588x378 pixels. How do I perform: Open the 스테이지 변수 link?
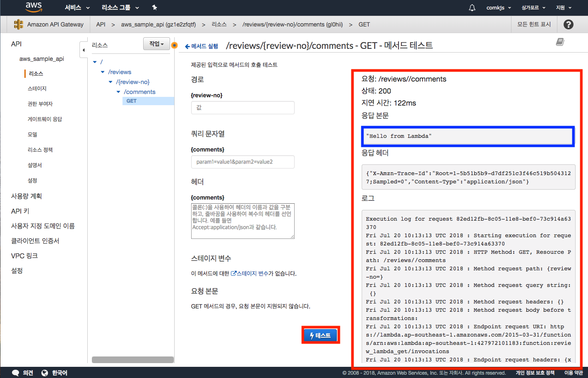[x=250, y=273]
